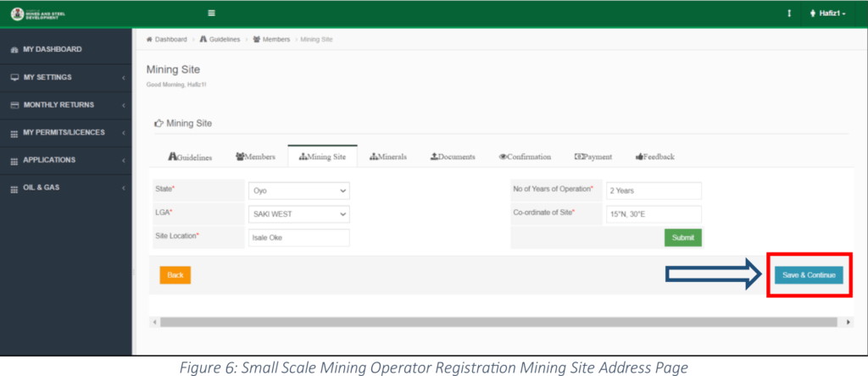Open the Hafiz1 user account menu

tap(827, 14)
